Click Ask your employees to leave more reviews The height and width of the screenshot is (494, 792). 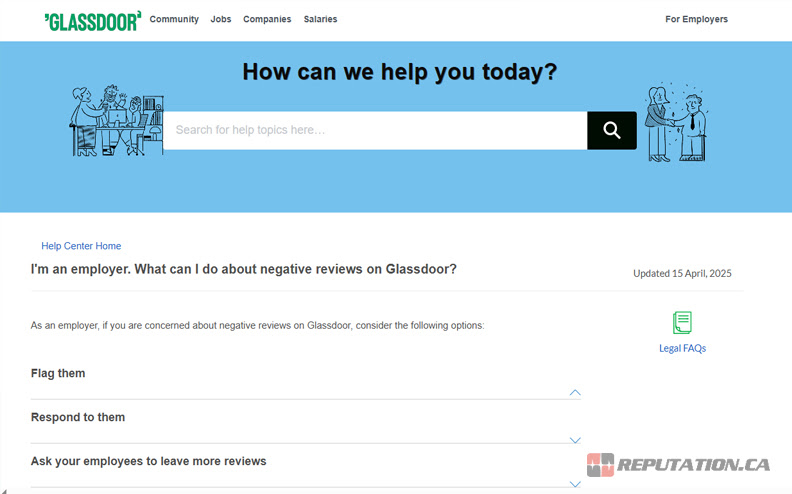149,461
